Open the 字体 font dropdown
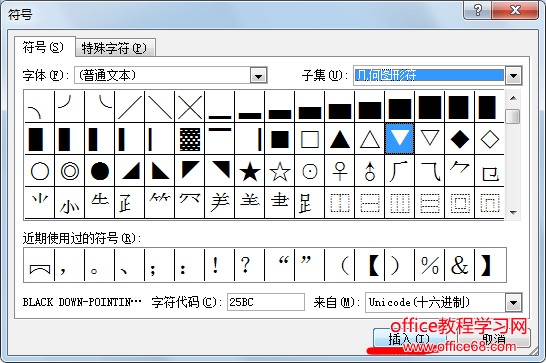546x363 pixels. [258, 75]
